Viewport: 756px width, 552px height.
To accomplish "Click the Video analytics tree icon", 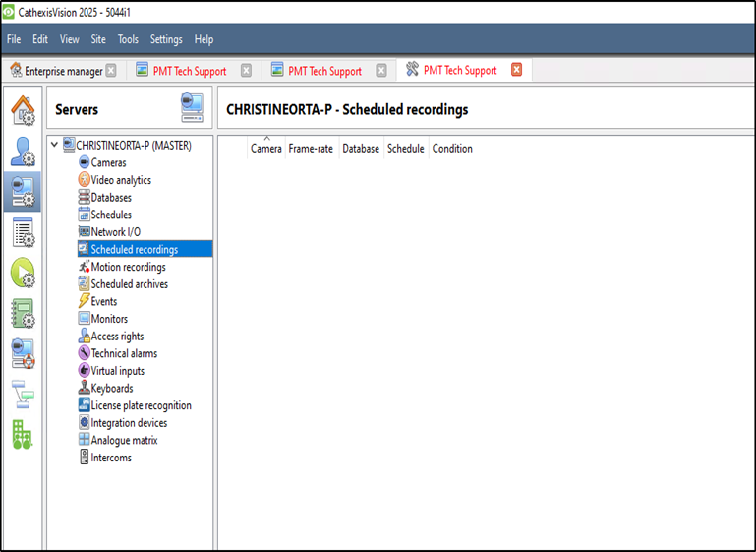I will [84, 180].
